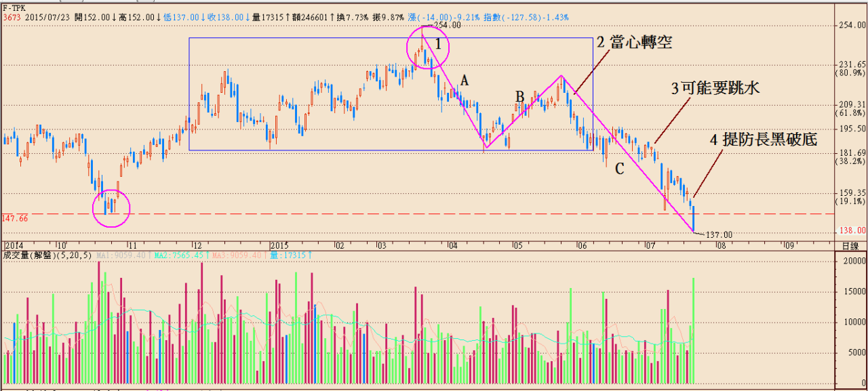Click the 日線 period label
This screenshot has height=391, width=868.
(x=850, y=245)
